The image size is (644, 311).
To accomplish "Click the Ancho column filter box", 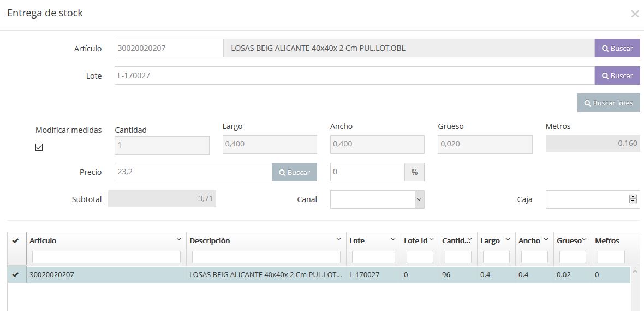I will tap(534, 257).
